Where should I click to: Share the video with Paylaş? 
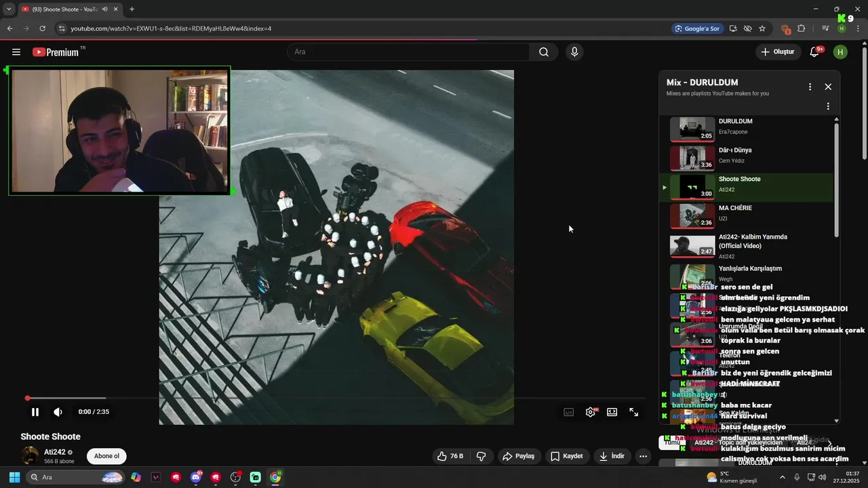coord(519,456)
